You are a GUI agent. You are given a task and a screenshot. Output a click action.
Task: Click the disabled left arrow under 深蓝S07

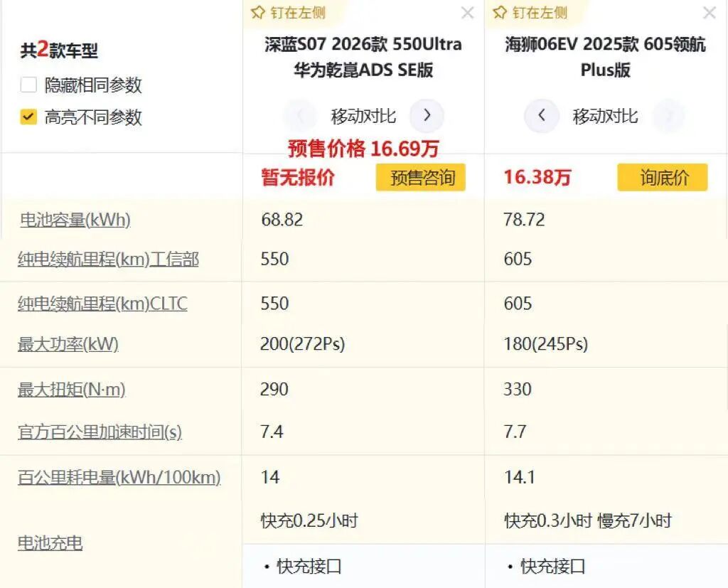point(300,116)
